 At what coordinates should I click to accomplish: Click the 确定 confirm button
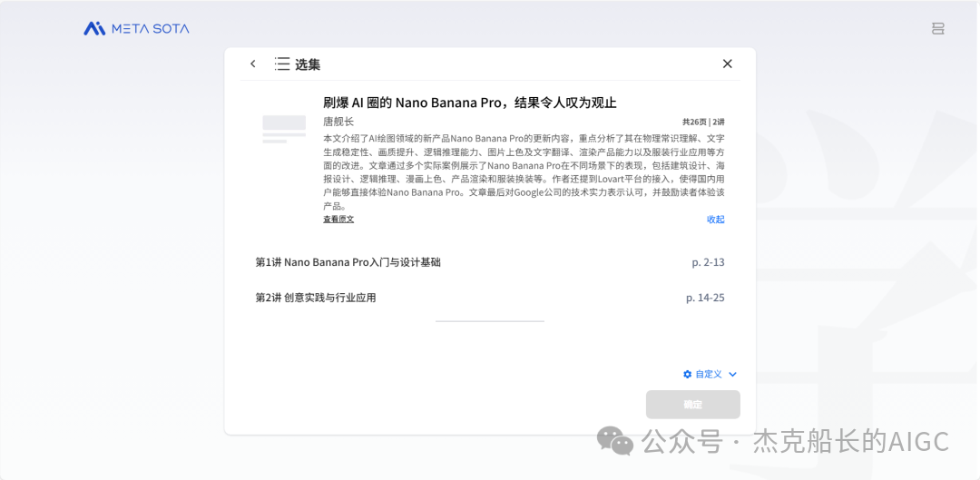[x=693, y=405]
